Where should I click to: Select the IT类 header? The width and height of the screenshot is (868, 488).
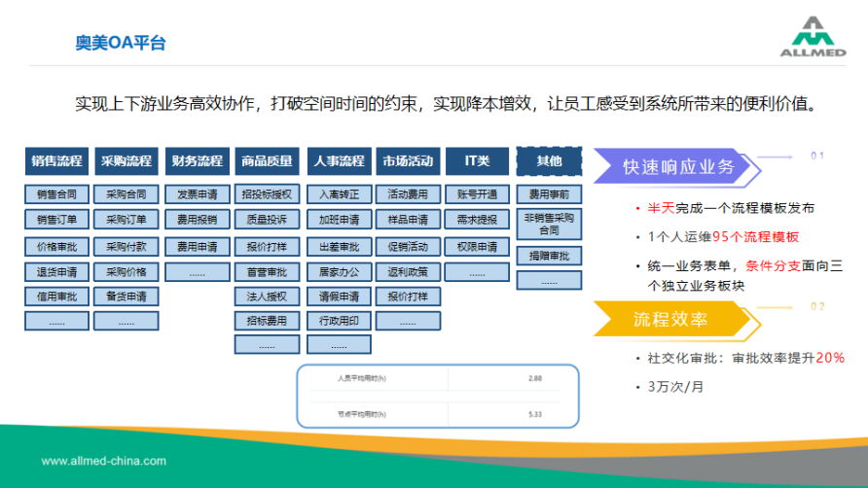[x=477, y=161]
